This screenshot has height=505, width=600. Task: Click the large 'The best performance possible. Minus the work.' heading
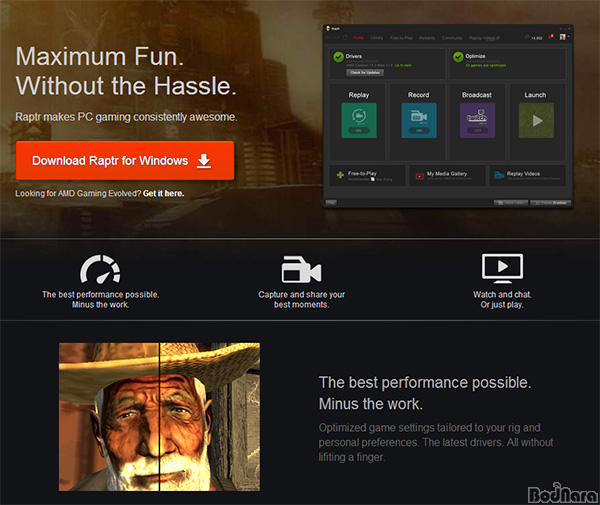point(425,393)
